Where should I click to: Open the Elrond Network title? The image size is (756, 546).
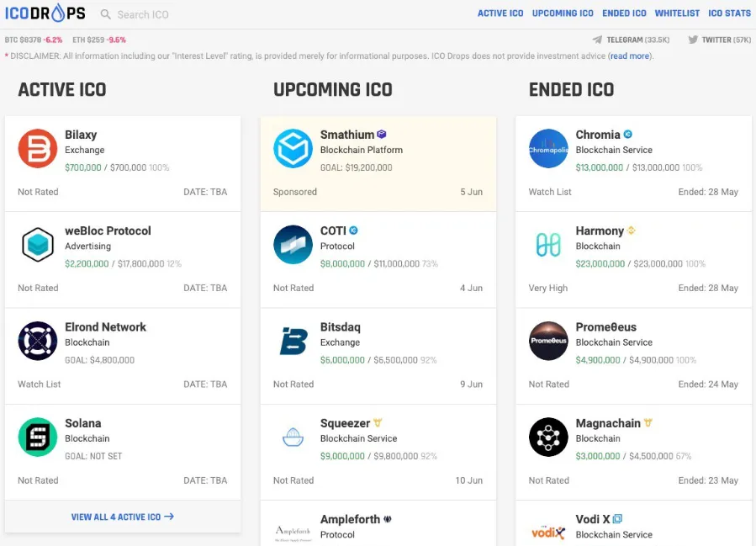(x=105, y=327)
